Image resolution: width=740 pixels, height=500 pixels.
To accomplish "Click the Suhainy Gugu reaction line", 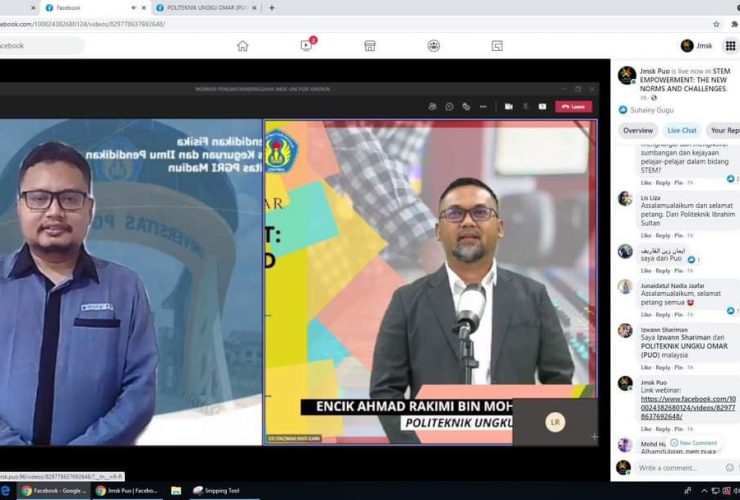I will point(647,110).
